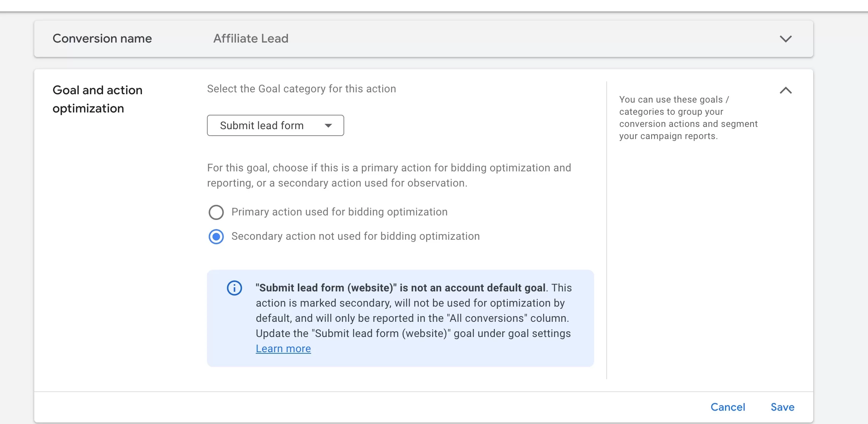Click the "For this goal, choose" description paragraph
Viewport: 868px width, 424px height.
pyautogui.click(x=389, y=175)
